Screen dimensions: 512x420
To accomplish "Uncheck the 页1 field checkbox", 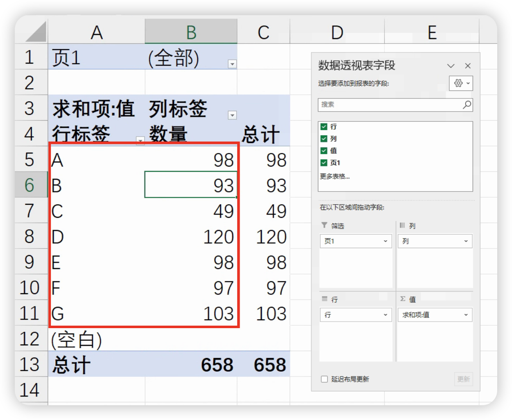I will (x=324, y=162).
